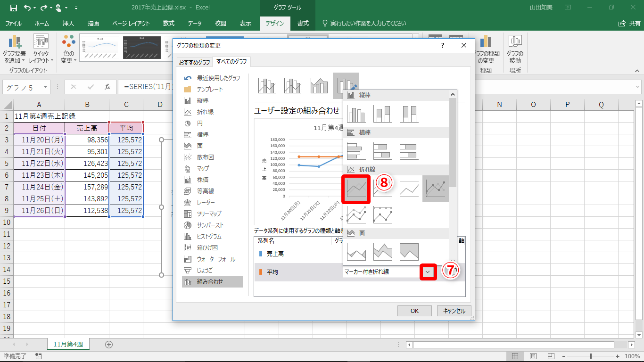Choose the 100% stacked column chart type

[x=409, y=113]
